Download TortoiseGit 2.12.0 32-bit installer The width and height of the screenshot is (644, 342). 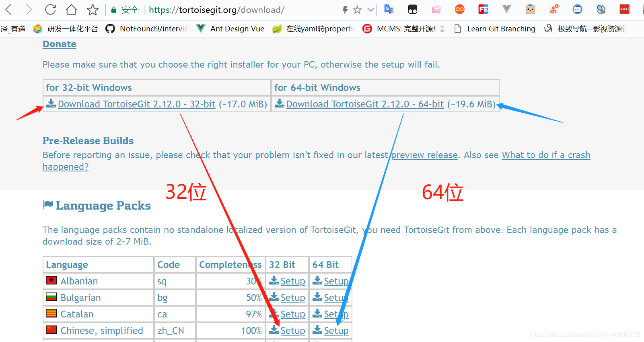pyautogui.click(x=136, y=104)
